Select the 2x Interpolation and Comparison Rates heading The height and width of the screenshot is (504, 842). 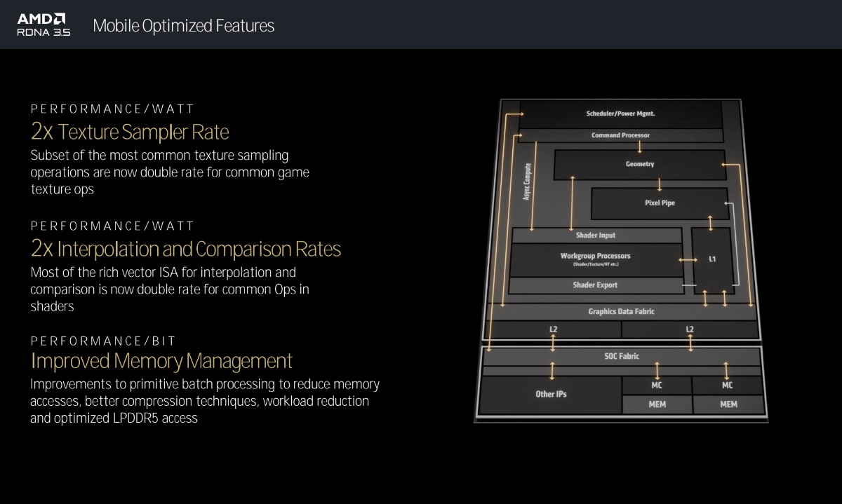[x=186, y=249]
